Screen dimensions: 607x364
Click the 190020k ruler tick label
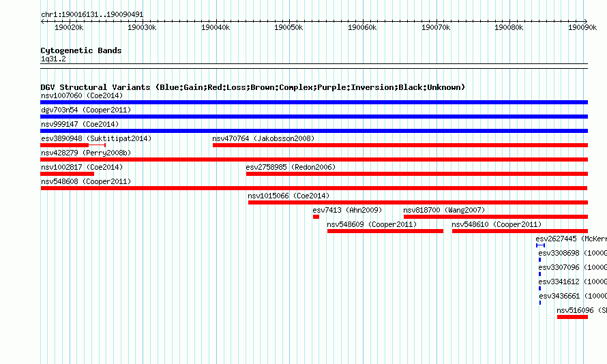point(69,27)
